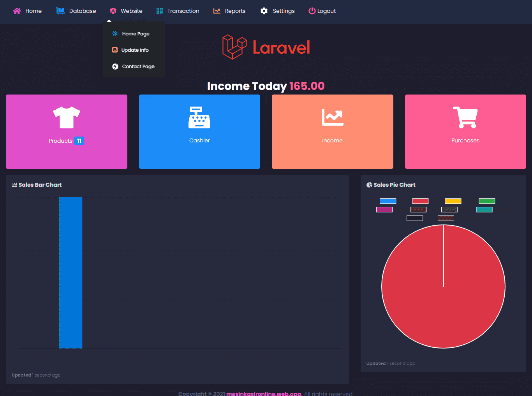Open the Cashier card label
Screen dimensions: 532x396
click(x=199, y=140)
